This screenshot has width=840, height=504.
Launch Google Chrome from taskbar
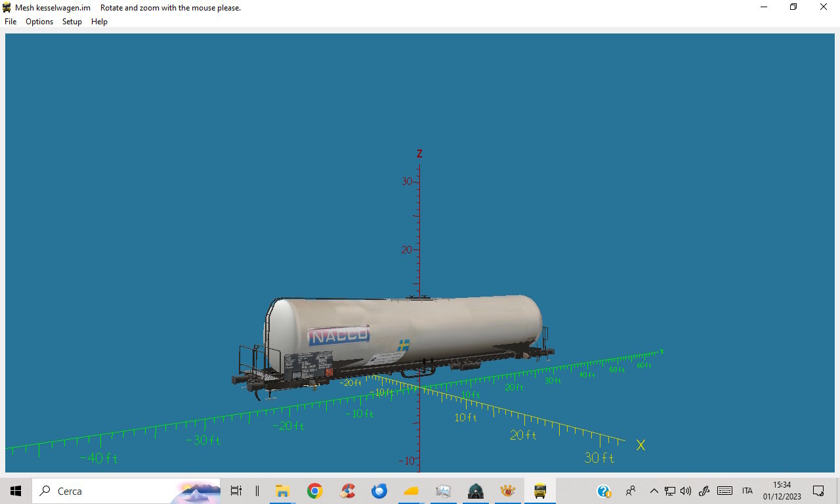click(315, 491)
